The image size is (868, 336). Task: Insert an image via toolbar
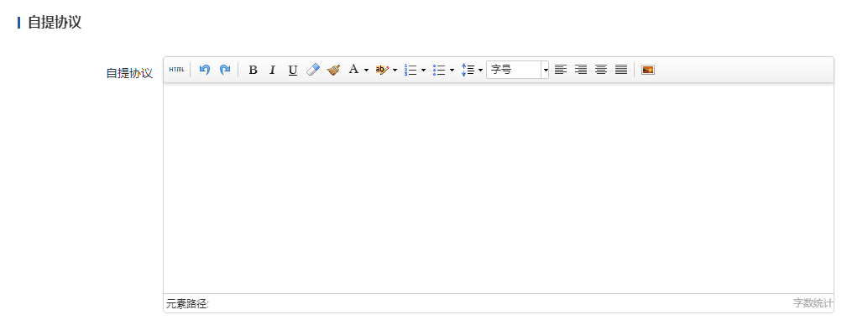coord(648,70)
